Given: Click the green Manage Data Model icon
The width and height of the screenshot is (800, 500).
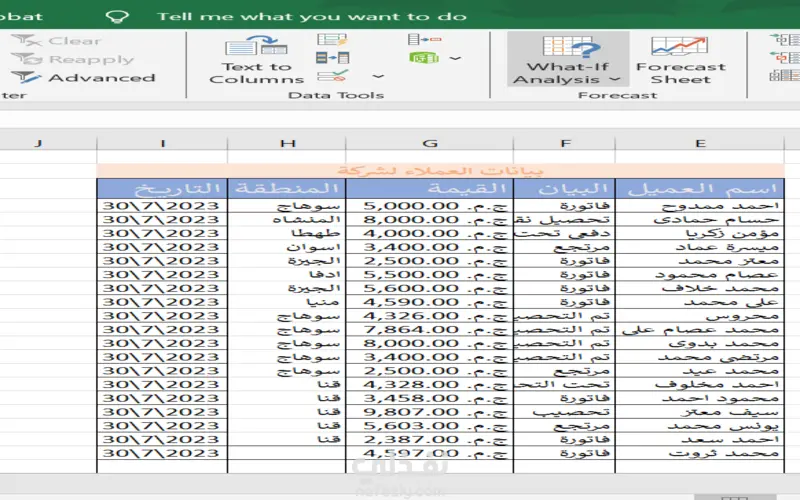Looking at the screenshot, I should click(423, 58).
